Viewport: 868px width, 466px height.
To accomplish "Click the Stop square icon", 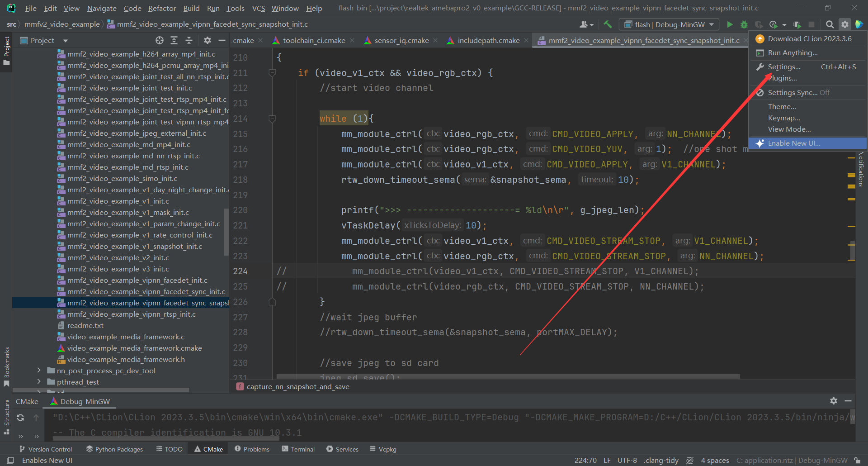I will (x=811, y=24).
